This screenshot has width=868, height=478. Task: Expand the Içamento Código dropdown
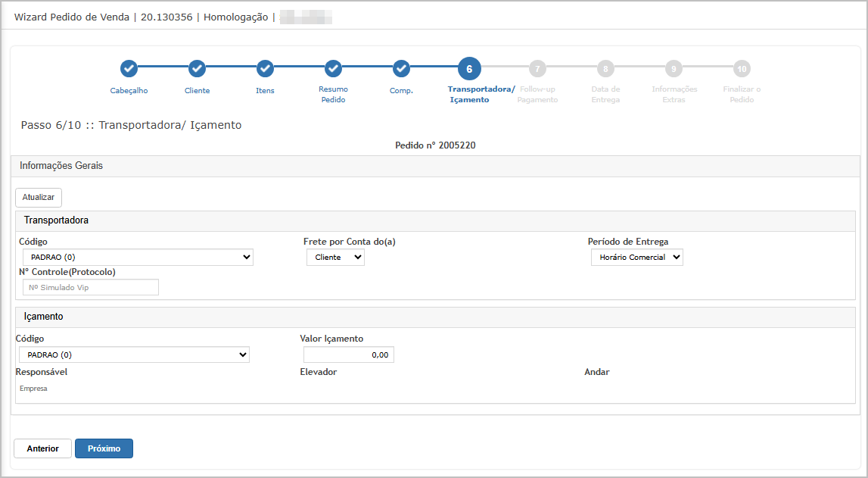[132, 355]
